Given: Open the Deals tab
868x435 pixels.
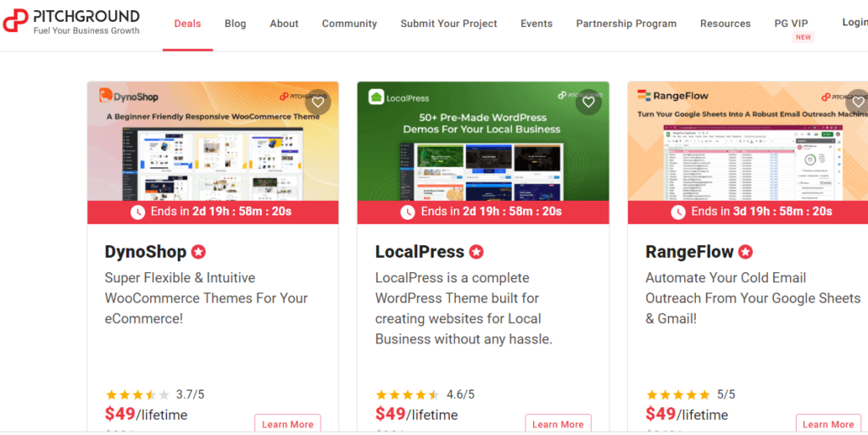Looking at the screenshot, I should [x=187, y=24].
